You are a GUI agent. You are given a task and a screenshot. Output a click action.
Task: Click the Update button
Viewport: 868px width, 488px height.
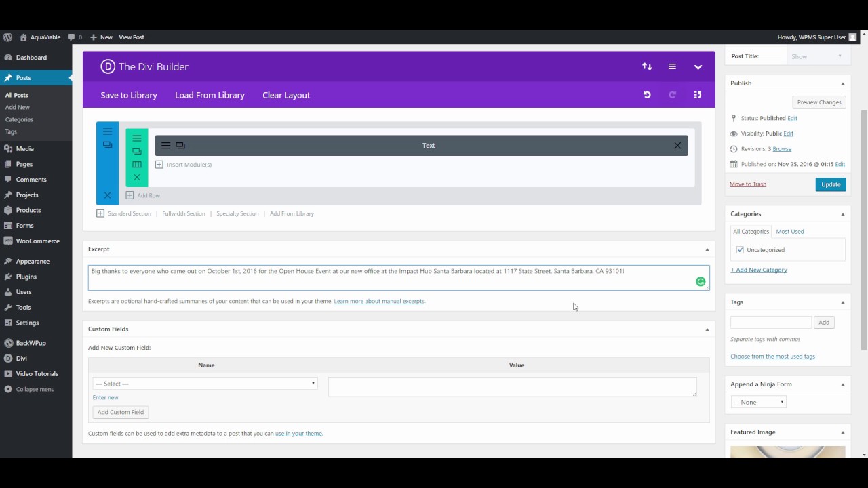[x=831, y=184]
